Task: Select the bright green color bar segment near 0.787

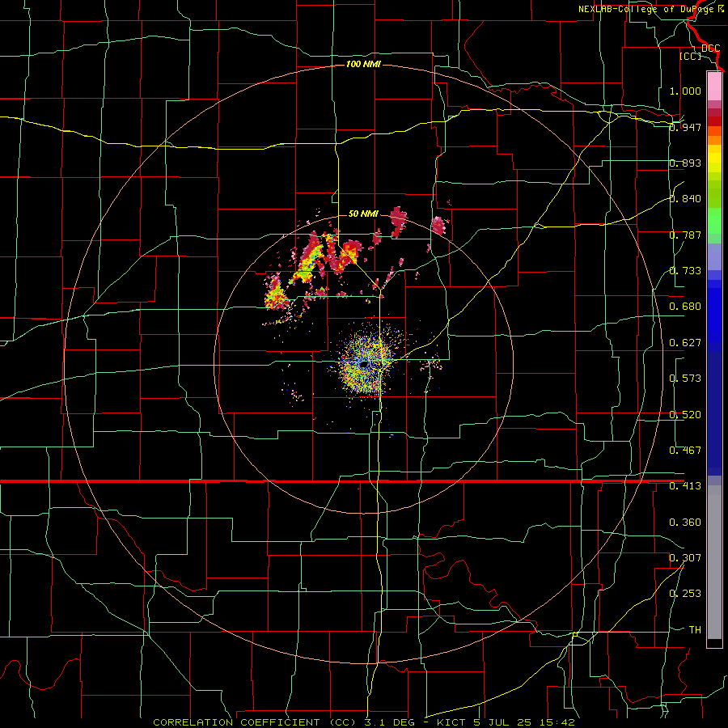Action: point(714,221)
